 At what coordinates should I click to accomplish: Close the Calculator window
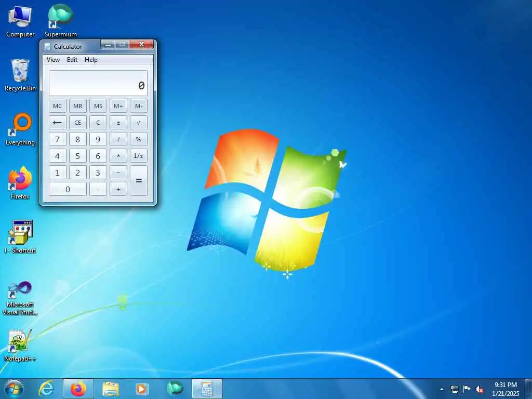141,45
